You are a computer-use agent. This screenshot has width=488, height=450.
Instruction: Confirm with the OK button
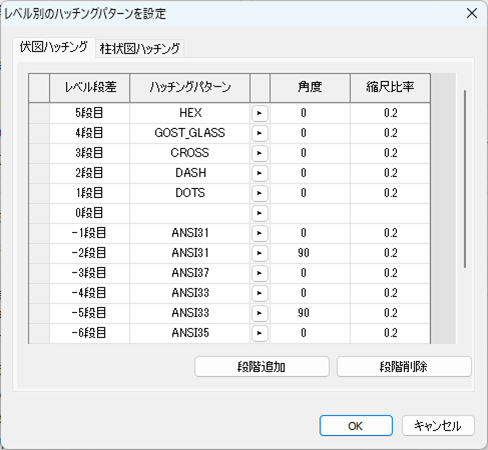pyautogui.click(x=356, y=426)
